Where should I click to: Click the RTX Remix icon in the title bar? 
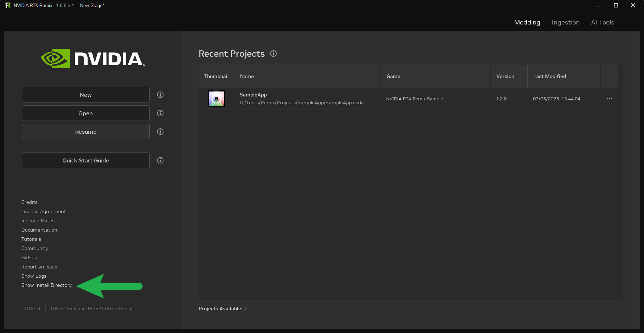7,5
